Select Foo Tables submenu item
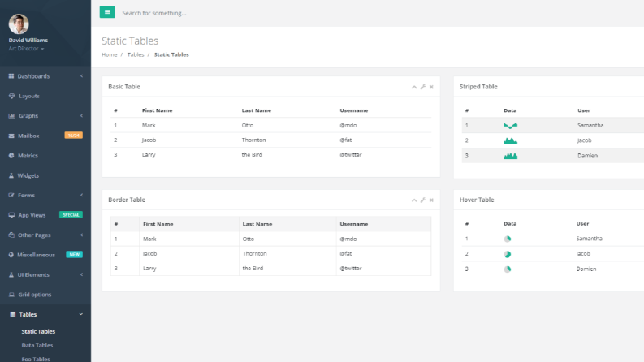644x362 pixels. click(x=36, y=359)
